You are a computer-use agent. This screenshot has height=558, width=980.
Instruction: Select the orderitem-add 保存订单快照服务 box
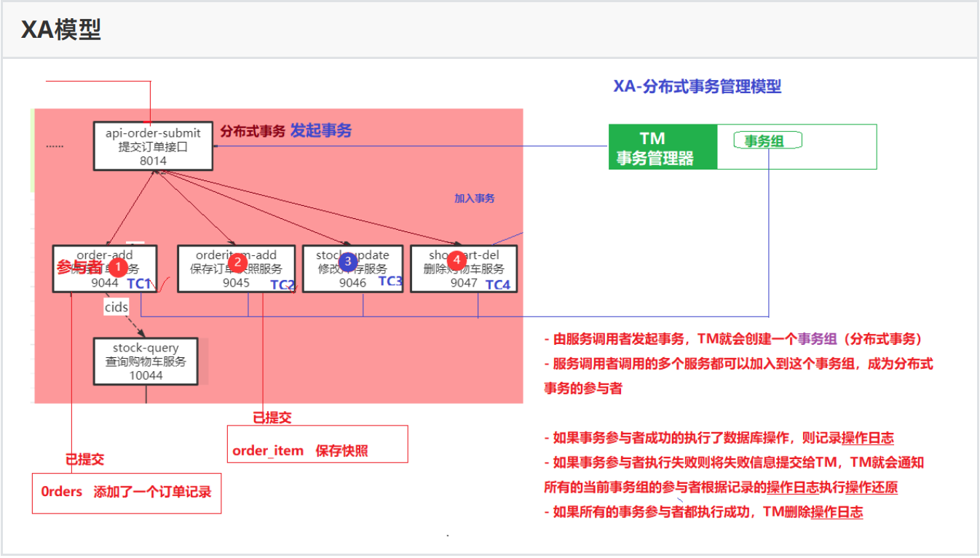pyautogui.click(x=237, y=268)
